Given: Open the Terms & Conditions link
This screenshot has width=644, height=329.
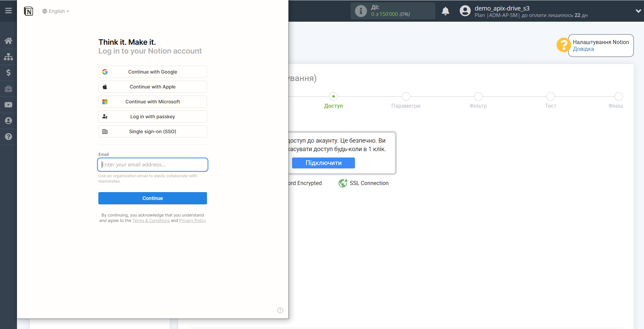Looking at the screenshot, I should [x=151, y=221].
